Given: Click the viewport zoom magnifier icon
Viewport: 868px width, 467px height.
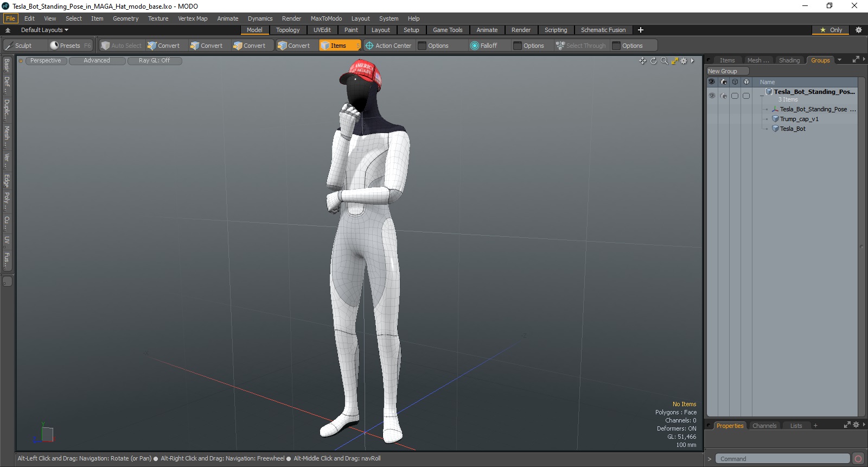Looking at the screenshot, I should [x=664, y=61].
